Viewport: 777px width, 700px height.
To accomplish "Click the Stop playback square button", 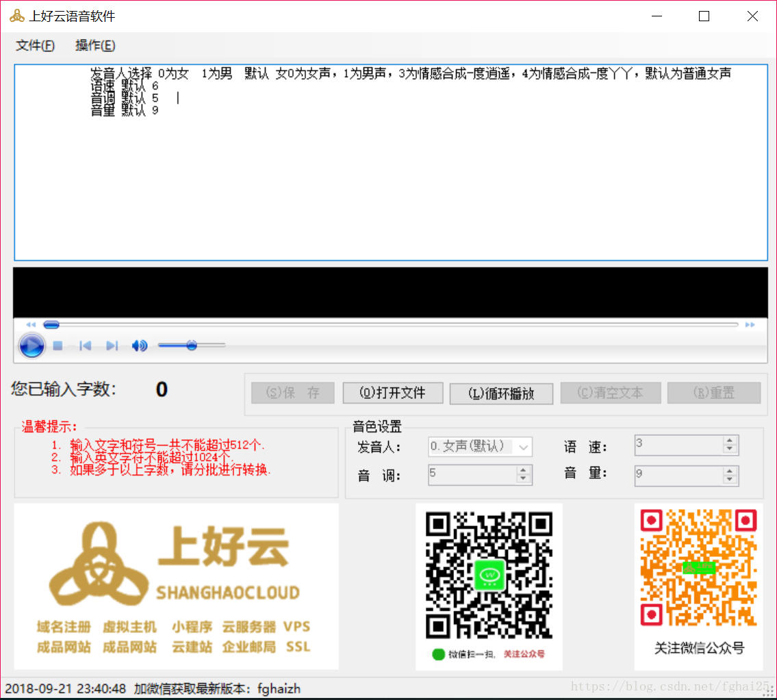I will tap(58, 346).
